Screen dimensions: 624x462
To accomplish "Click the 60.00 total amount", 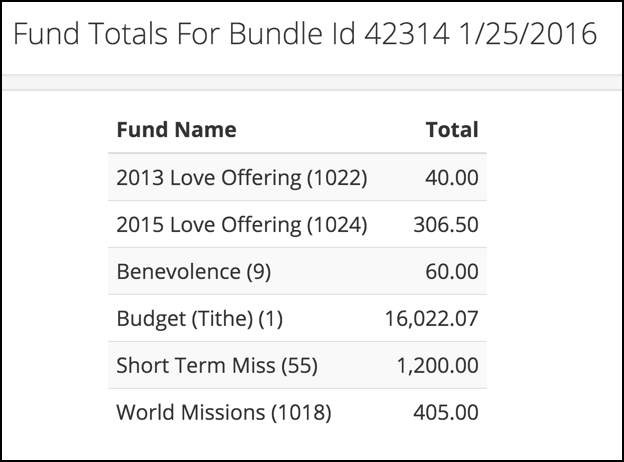I will [x=452, y=271].
